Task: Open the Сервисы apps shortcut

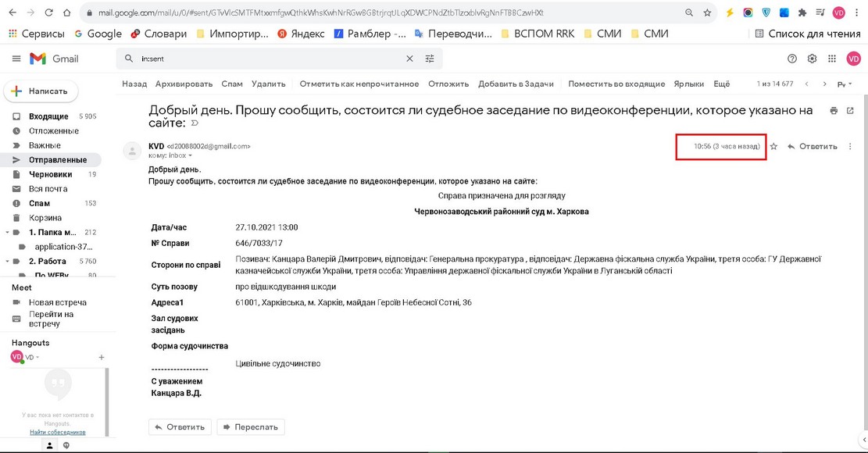Action: pos(37,34)
